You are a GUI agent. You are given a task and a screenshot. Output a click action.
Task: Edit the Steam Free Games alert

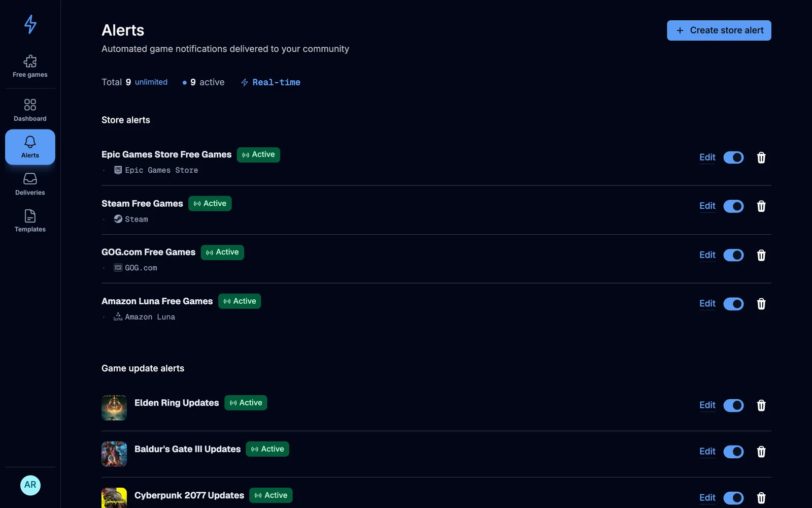tap(707, 206)
